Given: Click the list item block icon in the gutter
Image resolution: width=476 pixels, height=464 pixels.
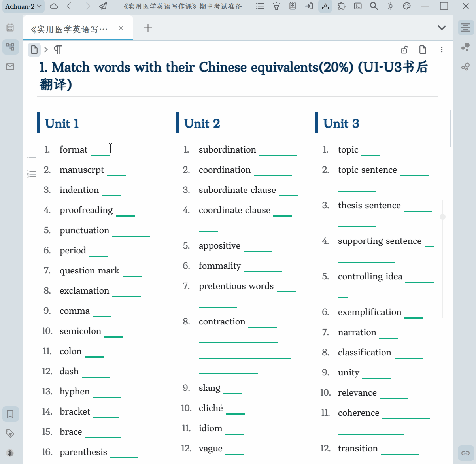Looking at the screenshot, I should (x=31, y=157).
